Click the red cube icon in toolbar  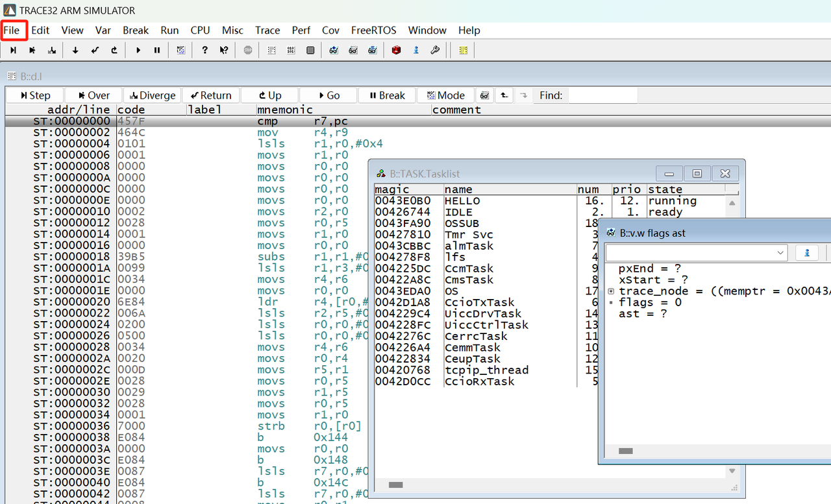pos(396,50)
